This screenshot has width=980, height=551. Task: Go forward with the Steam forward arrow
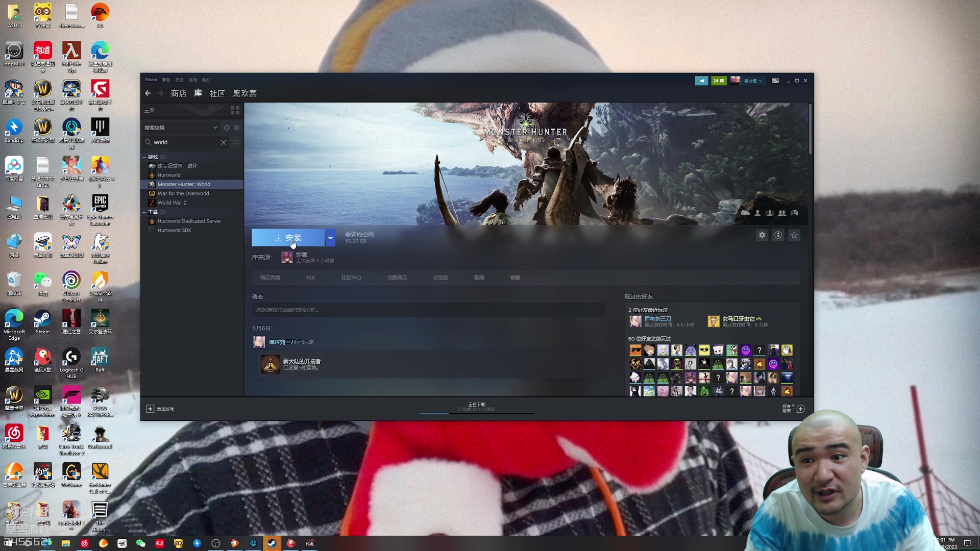(161, 93)
